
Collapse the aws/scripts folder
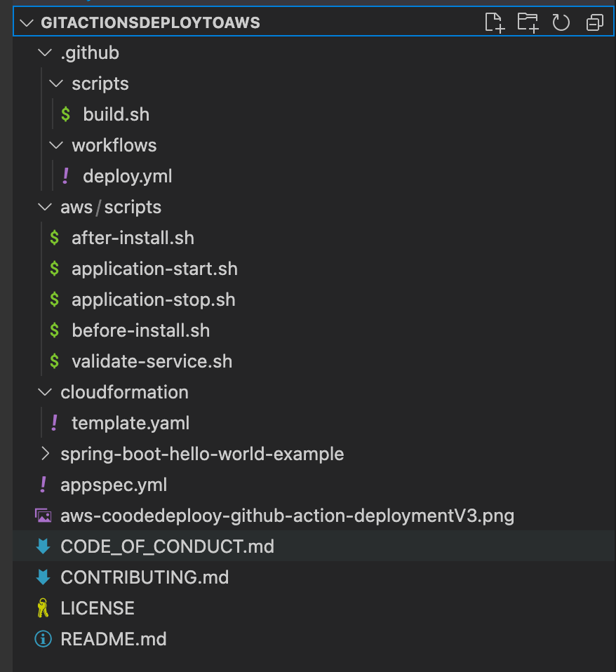(44, 206)
